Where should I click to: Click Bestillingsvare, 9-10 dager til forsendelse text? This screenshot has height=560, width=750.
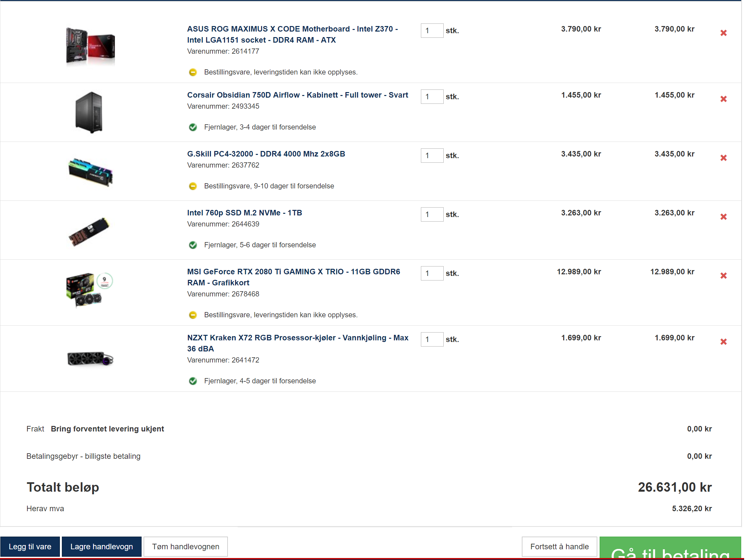click(x=269, y=186)
